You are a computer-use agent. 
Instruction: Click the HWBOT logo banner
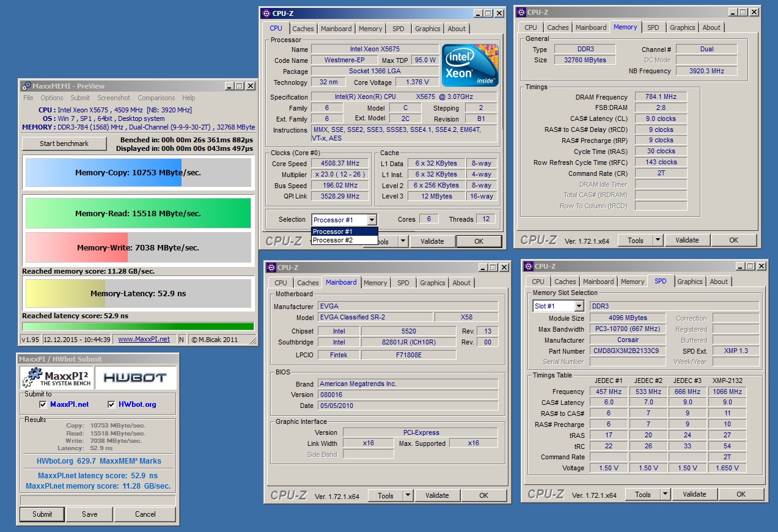134,378
